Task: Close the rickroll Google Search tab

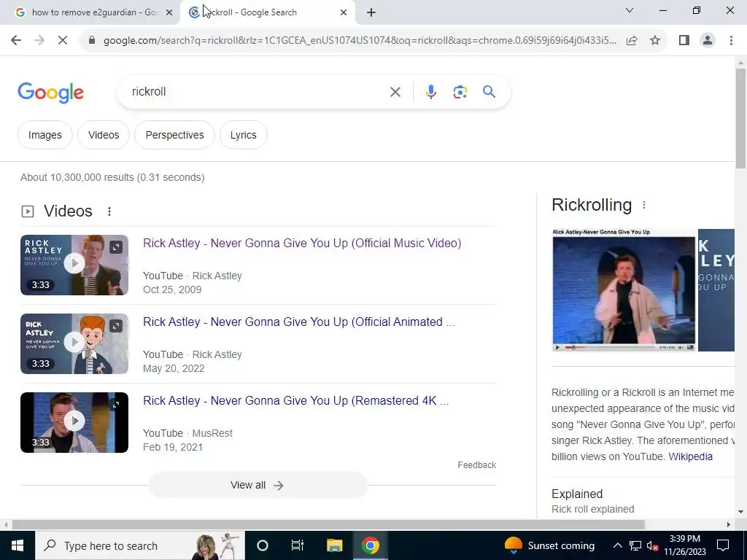Action: 344,12
